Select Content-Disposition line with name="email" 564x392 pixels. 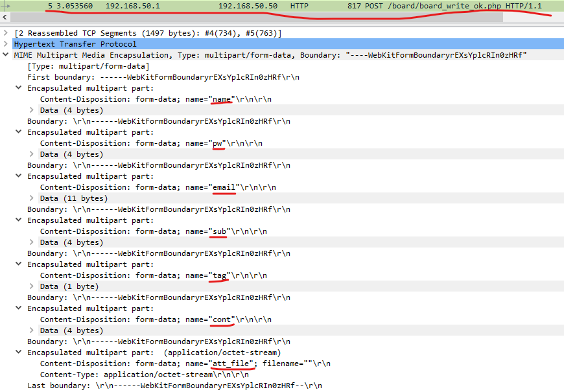pos(158,187)
